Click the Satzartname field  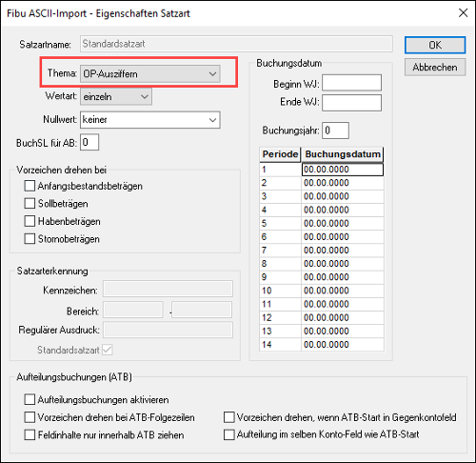[x=236, y=44]
